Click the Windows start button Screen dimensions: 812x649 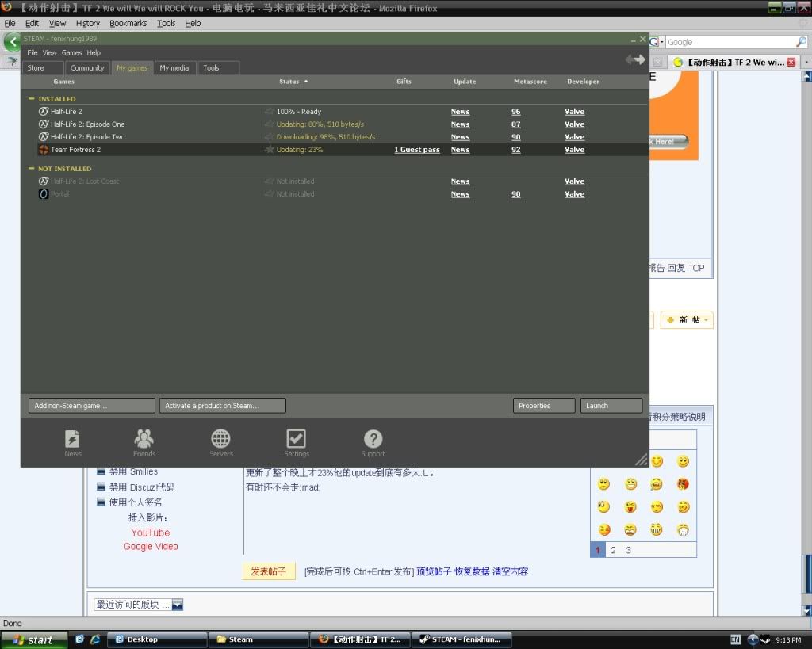pos(34,639)
